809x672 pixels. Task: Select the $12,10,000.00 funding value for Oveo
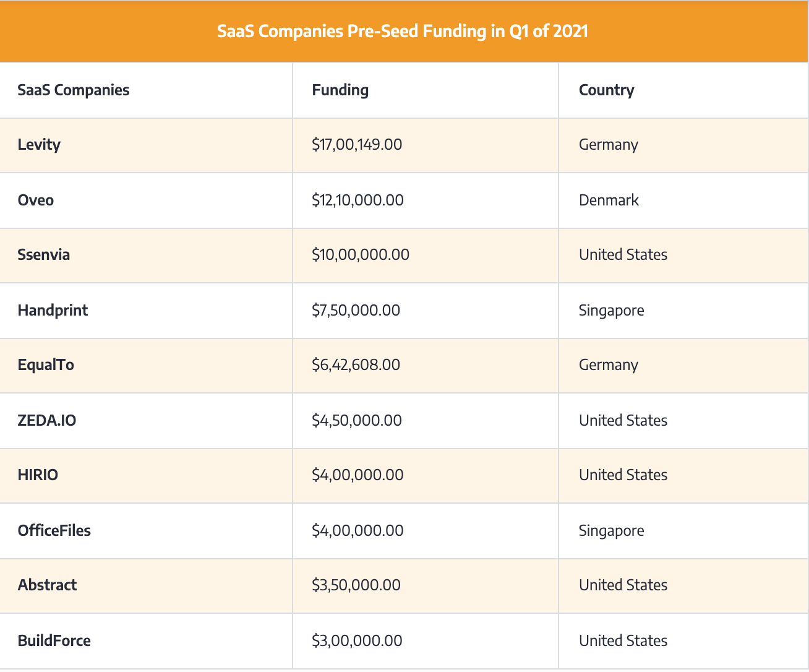click(x=358, y=200)
